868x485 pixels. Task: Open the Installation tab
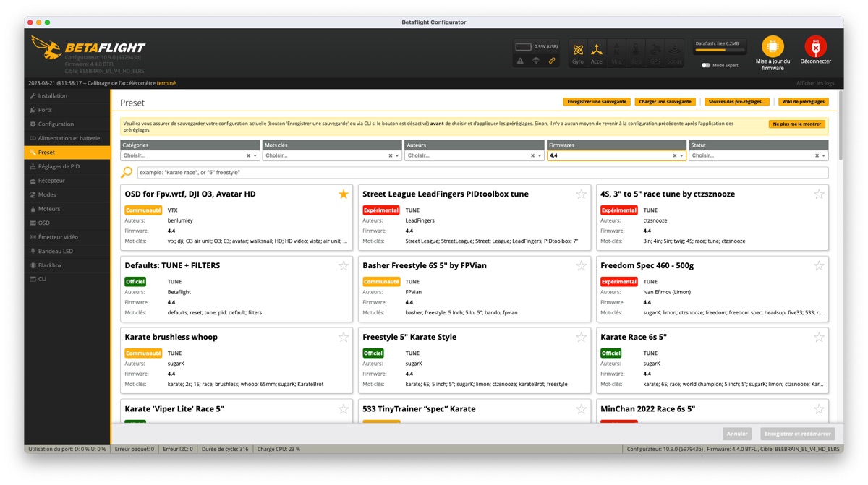[67, 95]
